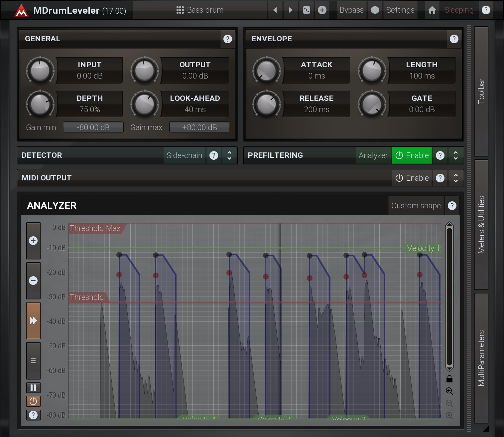Open the Bass drum preset selector

[200, 10]
